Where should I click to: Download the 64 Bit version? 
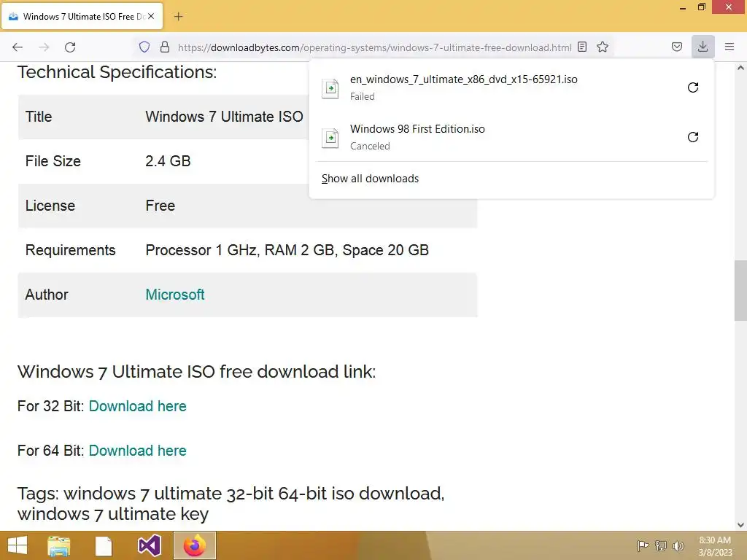click(138, 451)
